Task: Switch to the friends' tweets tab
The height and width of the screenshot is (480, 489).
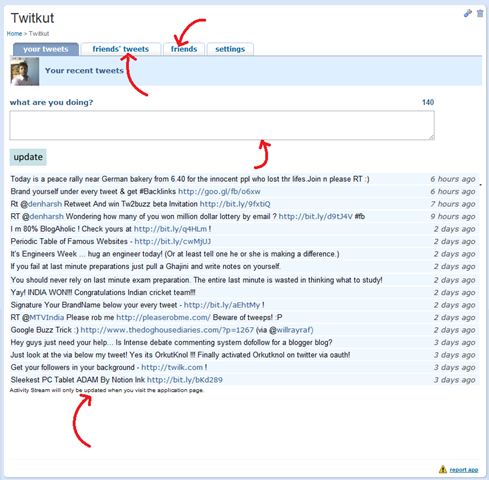Action: click(x=121, y=49)
